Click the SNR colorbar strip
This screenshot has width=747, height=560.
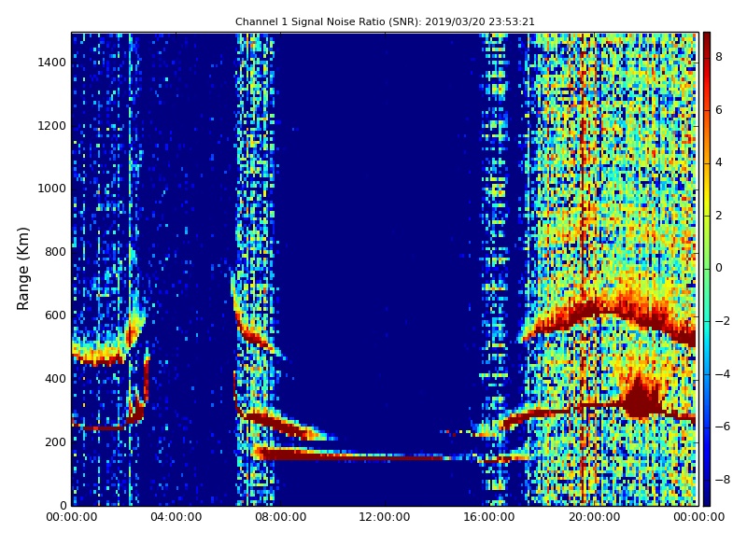[707, 269]
